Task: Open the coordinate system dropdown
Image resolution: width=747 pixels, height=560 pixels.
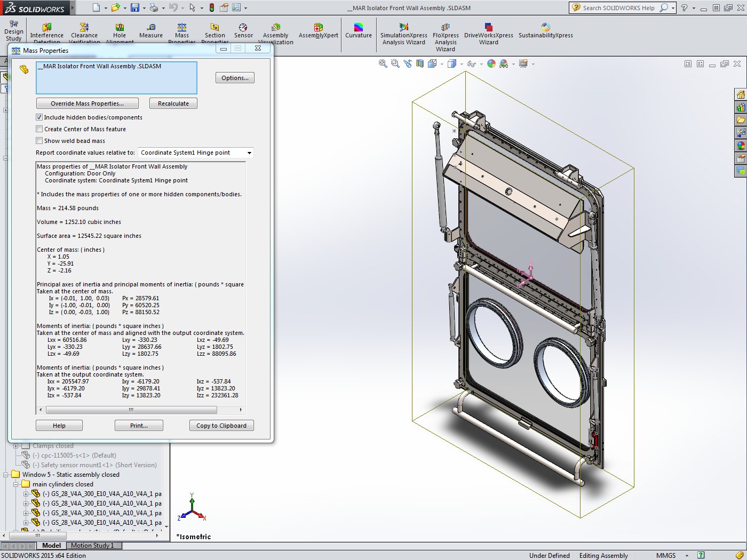Action: (x=249, y=153)
